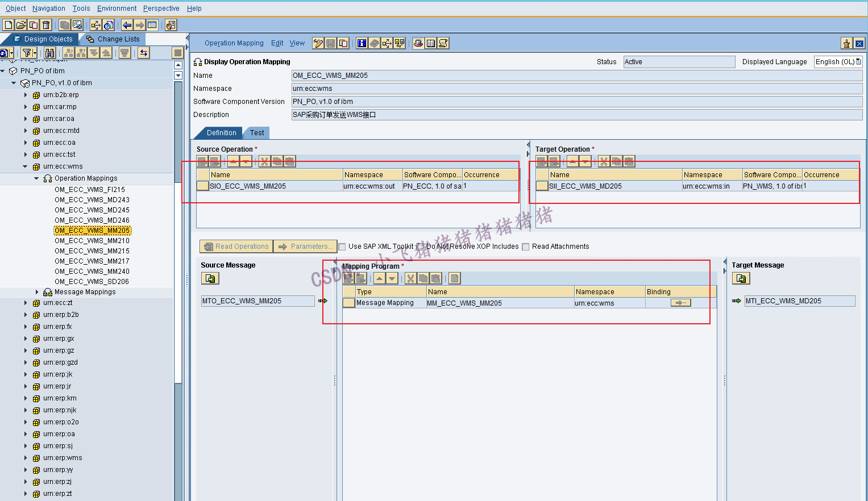
Task: Click the Target Message display icon button
Action: [x=741, y=278]
